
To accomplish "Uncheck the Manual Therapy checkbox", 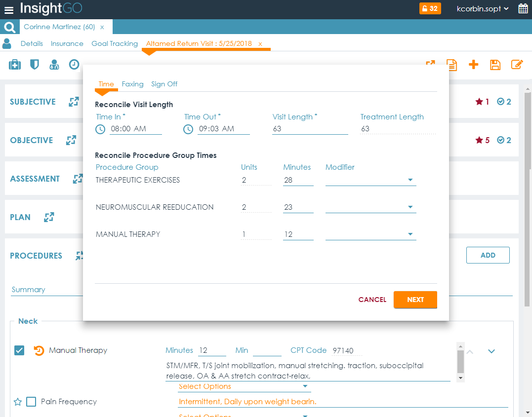I will (19, 350).
